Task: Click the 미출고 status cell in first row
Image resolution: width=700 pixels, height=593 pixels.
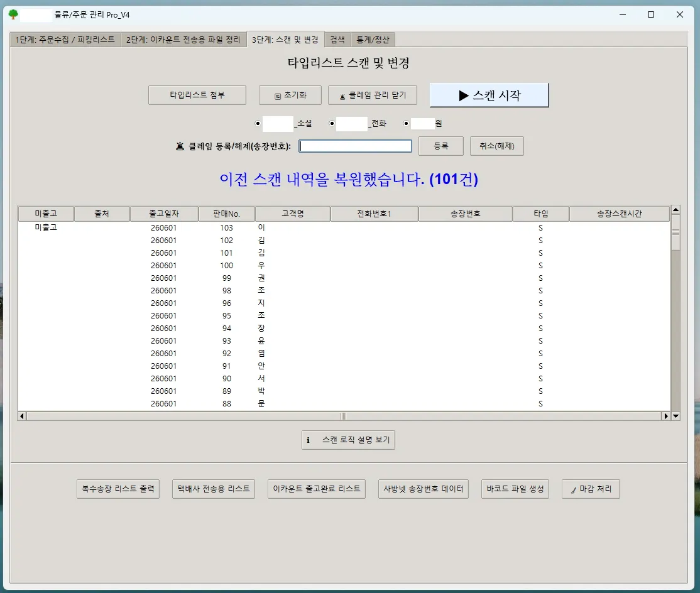Action: pos(46,227)
